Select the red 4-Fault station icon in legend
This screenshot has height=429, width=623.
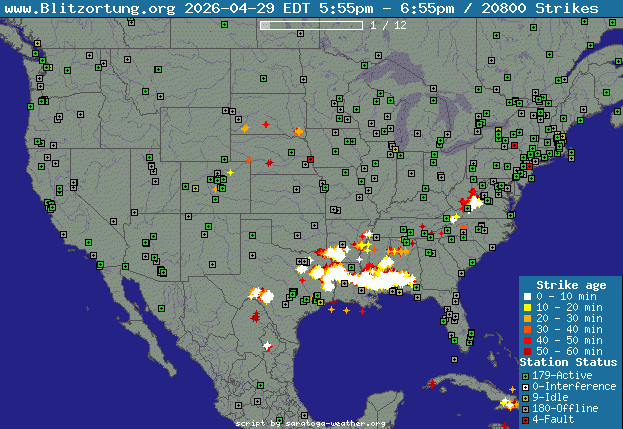click(526, 419)
